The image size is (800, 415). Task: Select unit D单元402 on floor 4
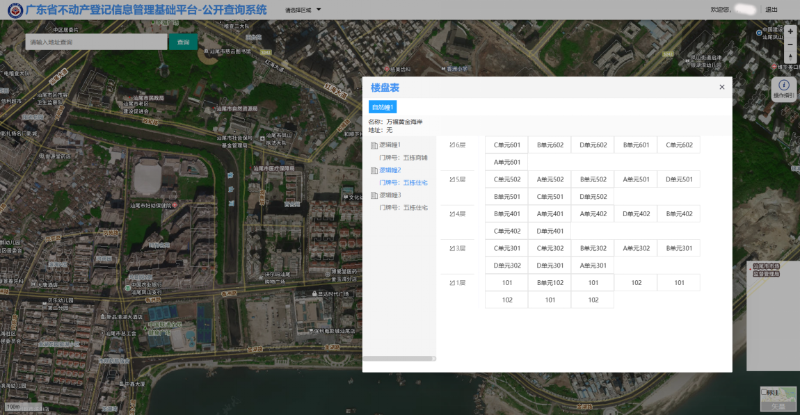pyautogui.click(x=636, y=214)
